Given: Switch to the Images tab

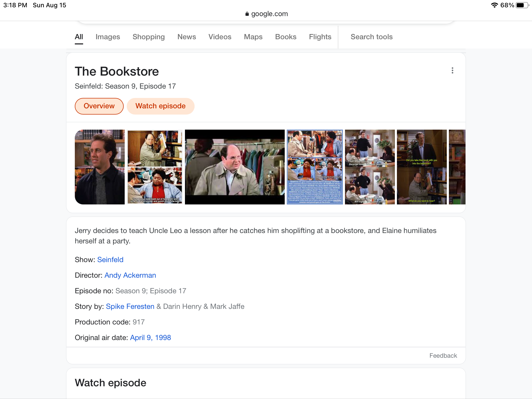Looking at the screenshot, I should (108, 37).
